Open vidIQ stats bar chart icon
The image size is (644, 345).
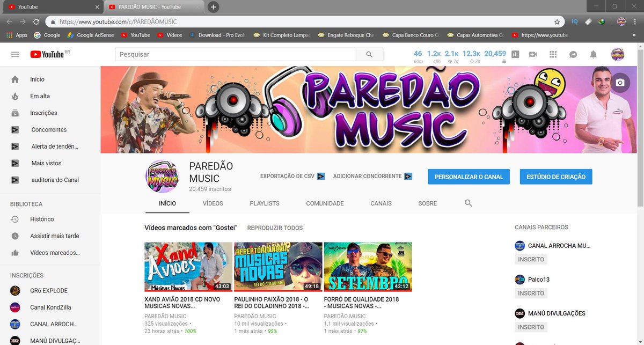coord(515,54)
